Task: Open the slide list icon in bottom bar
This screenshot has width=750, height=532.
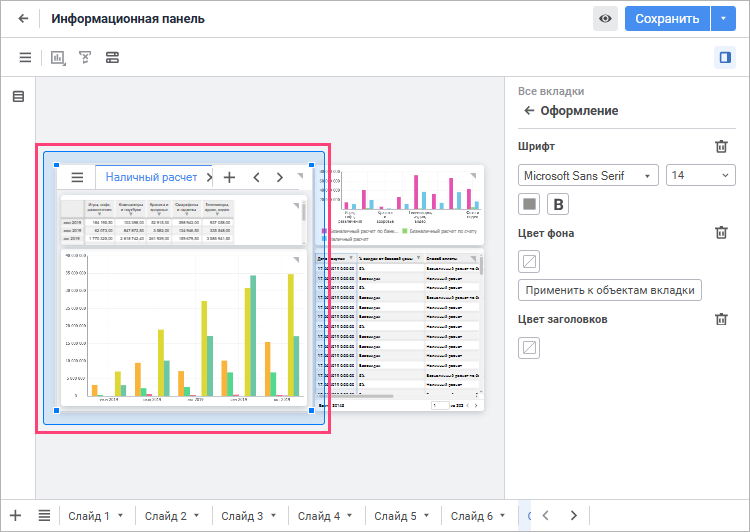Action: 44,516
